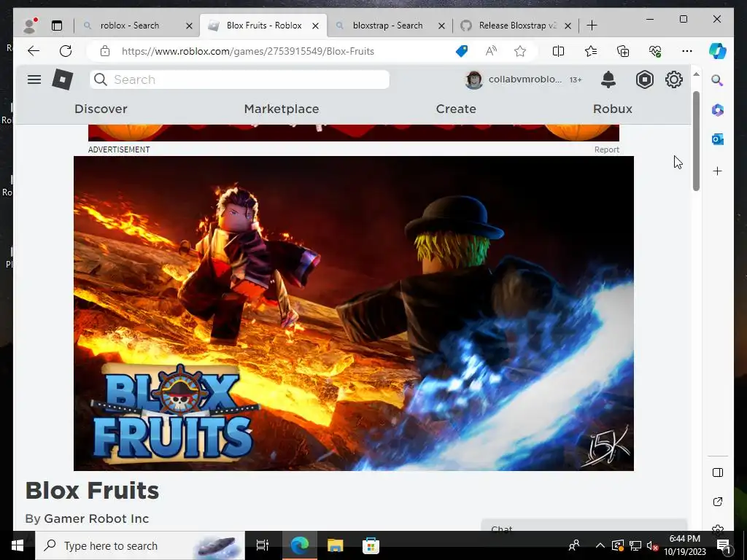Open Roblox notifications bell
Viewport: 747px width, 560px height.
(608, 79)
